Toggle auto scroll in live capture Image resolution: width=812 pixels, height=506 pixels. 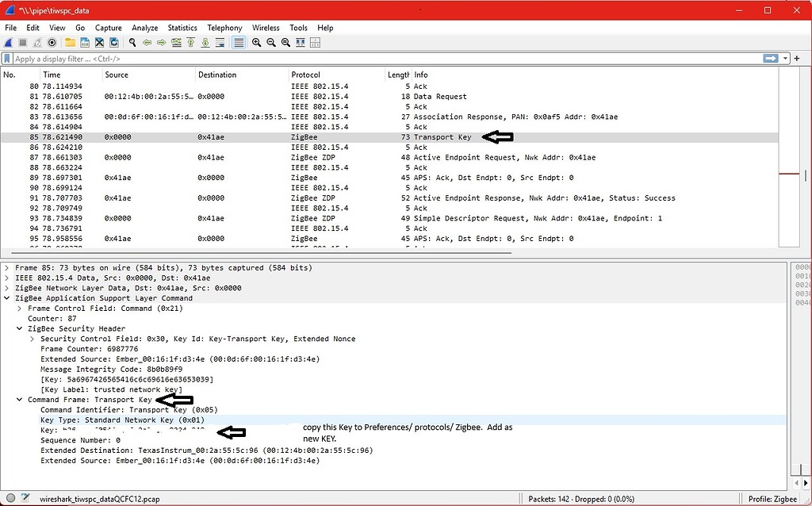221,42
